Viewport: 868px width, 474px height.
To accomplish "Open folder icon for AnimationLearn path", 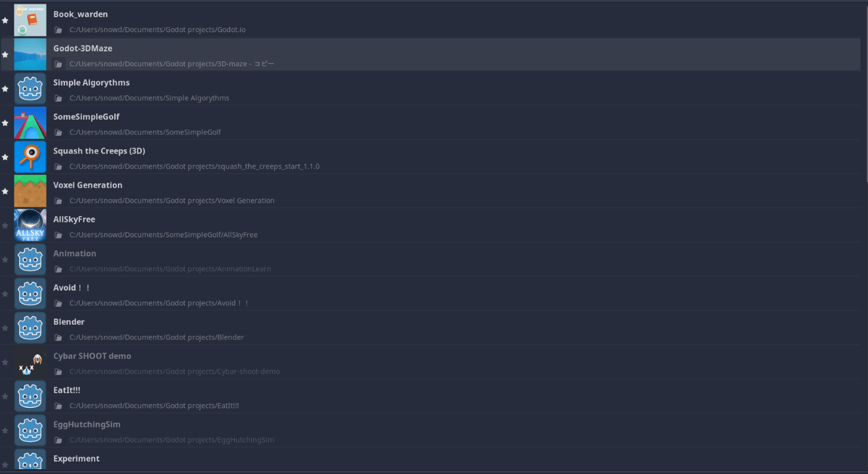I will [58, 269].
